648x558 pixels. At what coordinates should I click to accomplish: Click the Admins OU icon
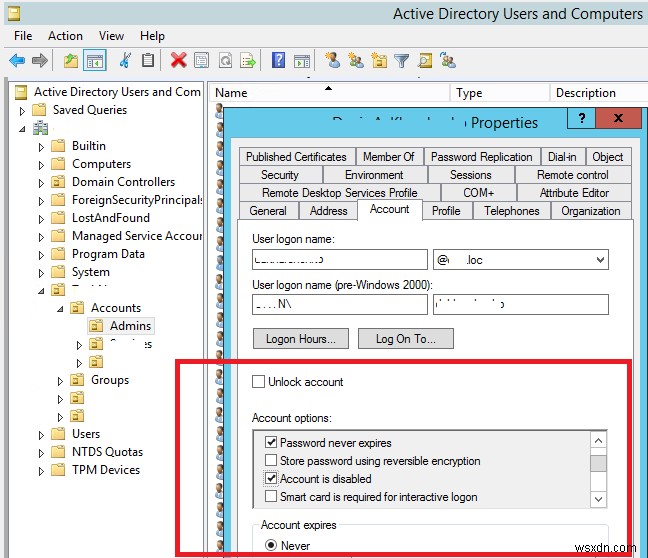pyautogui.click(x=96, y=326)
